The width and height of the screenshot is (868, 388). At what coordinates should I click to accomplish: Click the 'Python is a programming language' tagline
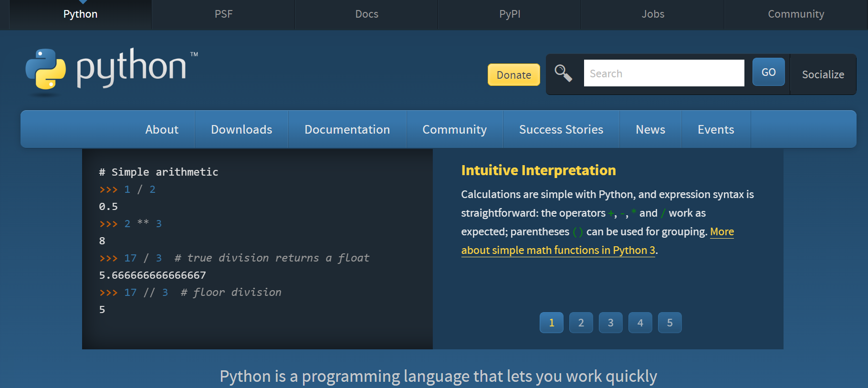(x=439, y=376)
